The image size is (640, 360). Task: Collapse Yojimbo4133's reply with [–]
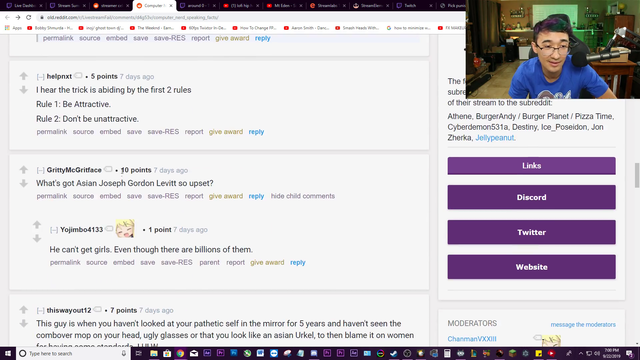(x=54, y=230)
